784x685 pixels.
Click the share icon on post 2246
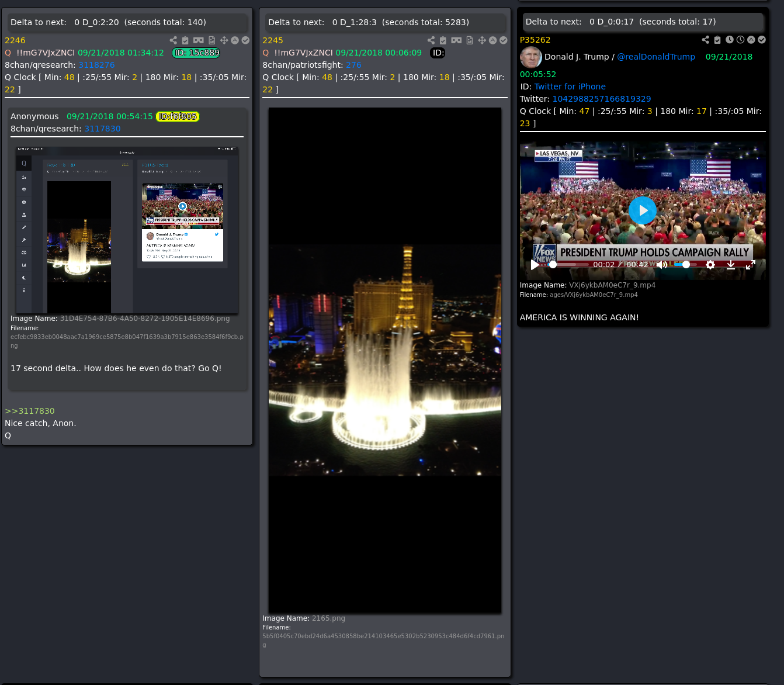[173, 40]
